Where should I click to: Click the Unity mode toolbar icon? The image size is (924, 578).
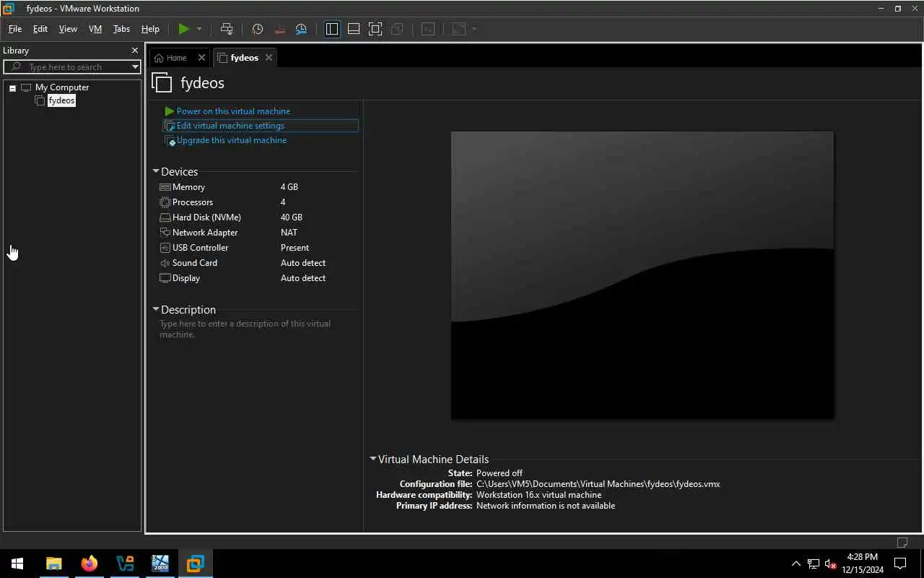(397, 29)
